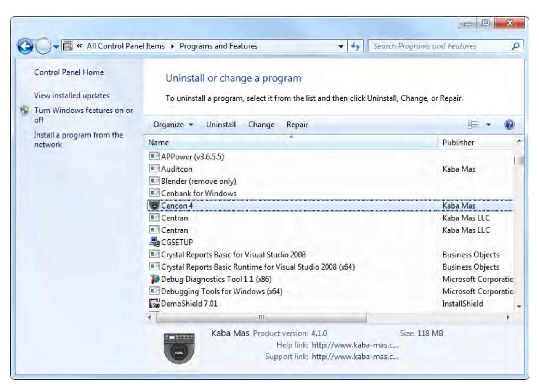Image resolution: width=539 pixels, height=392 pixels.
Task: Open Control Panel Home link
Action: 69,72
